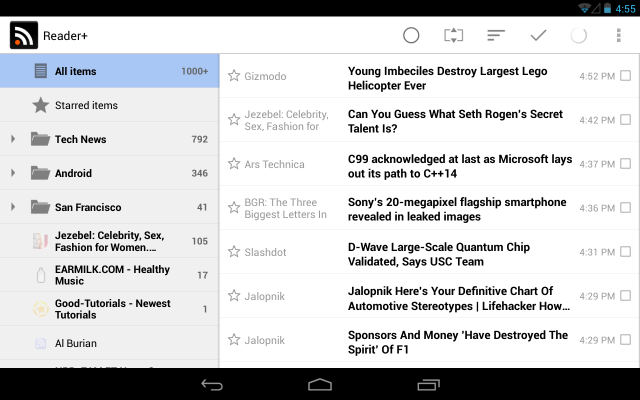This screenshot has height=400, width=640.
Task: Tap the San Francisco folder icon
Action: tap(40, 207)
